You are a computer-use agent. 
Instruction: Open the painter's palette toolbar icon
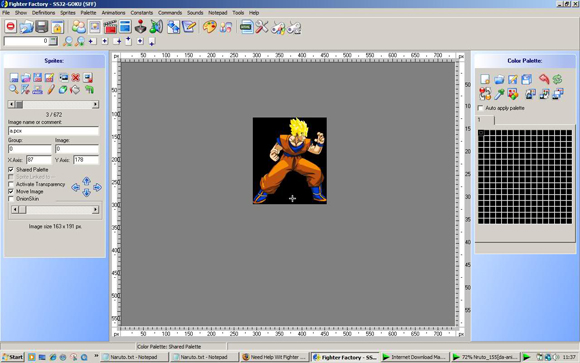pos(210,27)
